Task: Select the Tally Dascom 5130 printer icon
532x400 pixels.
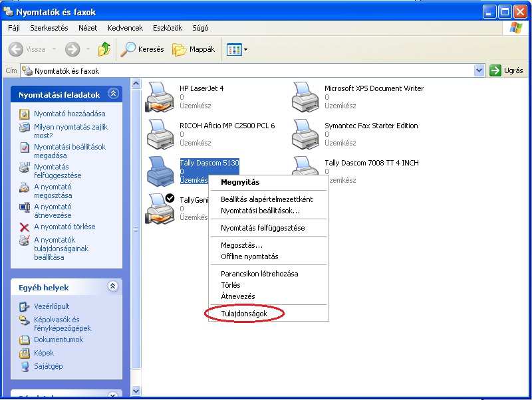Action: (x=160, y=171)
